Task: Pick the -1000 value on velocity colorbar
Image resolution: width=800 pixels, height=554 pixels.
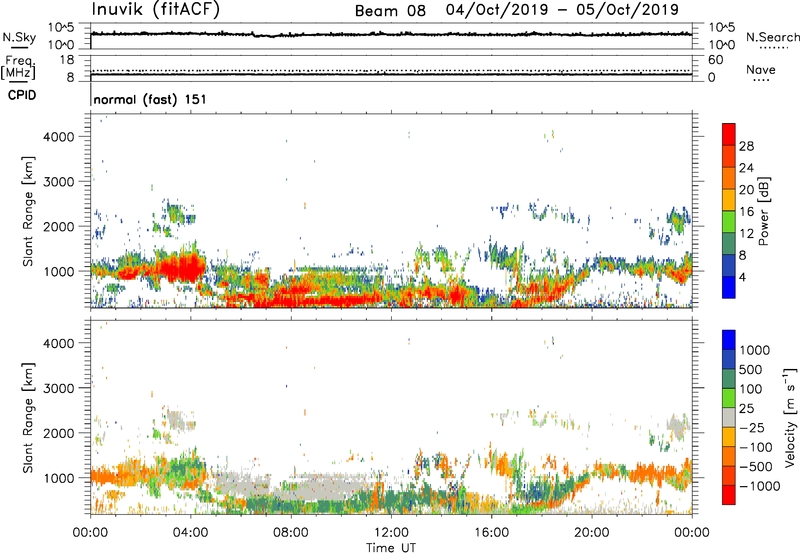Action: pyautogui.click(x=759, y=486)
